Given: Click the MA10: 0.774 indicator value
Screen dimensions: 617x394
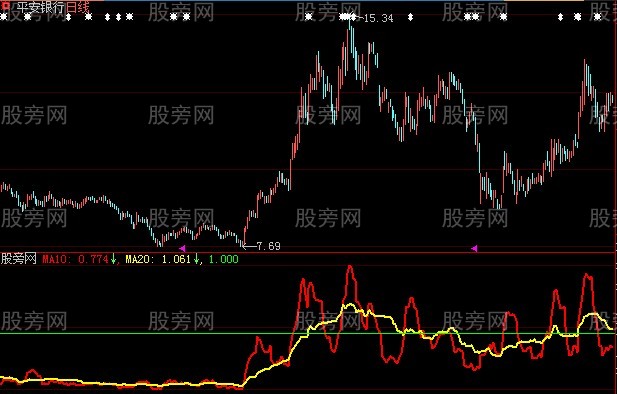Looking at the screenshot, I should [x=75, y=259].
